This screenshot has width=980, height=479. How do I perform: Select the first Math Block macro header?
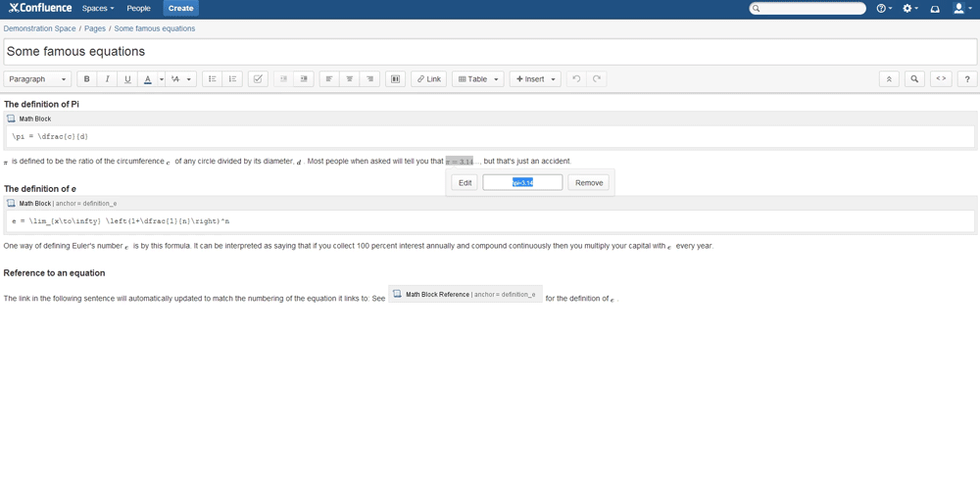490,119
